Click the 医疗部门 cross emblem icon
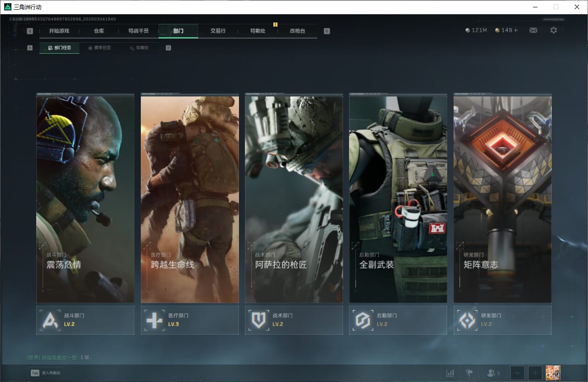The width and height of the screenshot is (588, 382). (x=154, y=320)
